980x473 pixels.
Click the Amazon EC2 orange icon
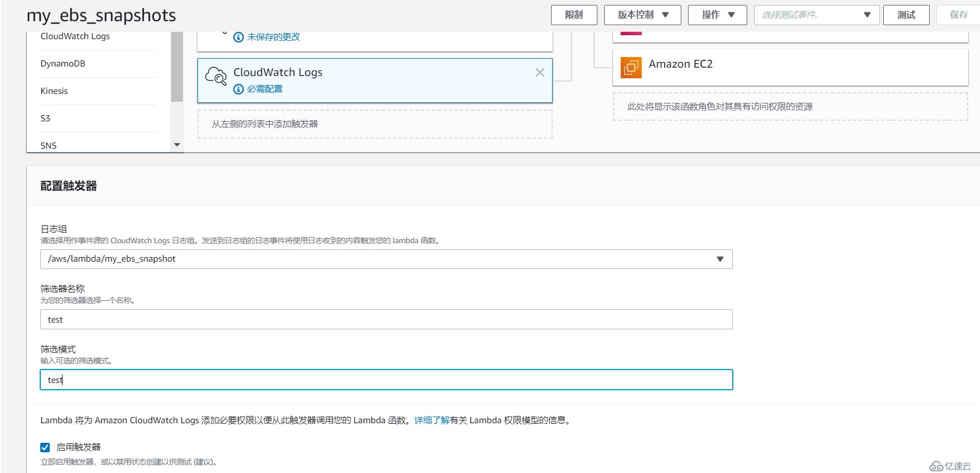coord(631,68)
